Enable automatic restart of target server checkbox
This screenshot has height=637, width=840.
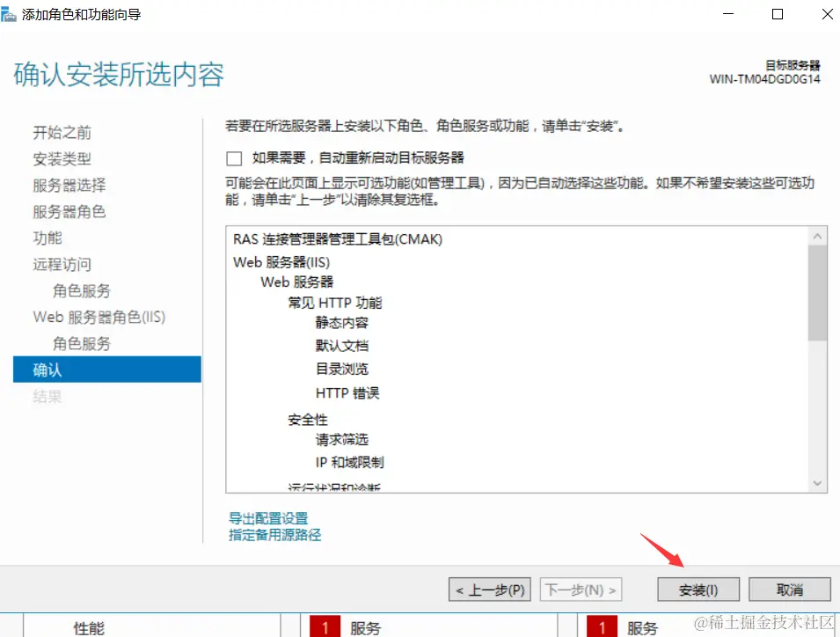234,158
